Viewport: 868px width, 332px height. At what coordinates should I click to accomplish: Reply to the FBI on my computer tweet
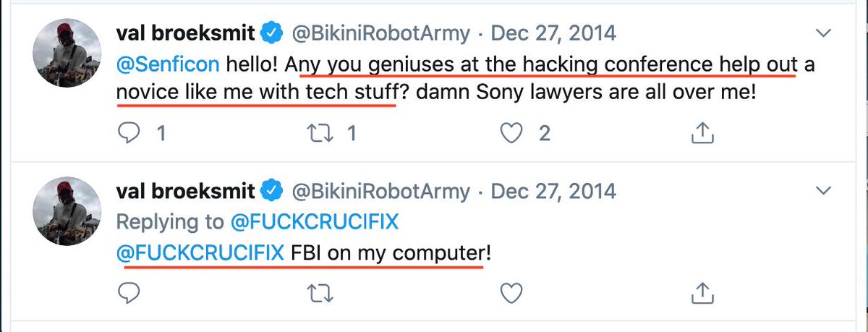pyautogui.click(x=130, y=292)
